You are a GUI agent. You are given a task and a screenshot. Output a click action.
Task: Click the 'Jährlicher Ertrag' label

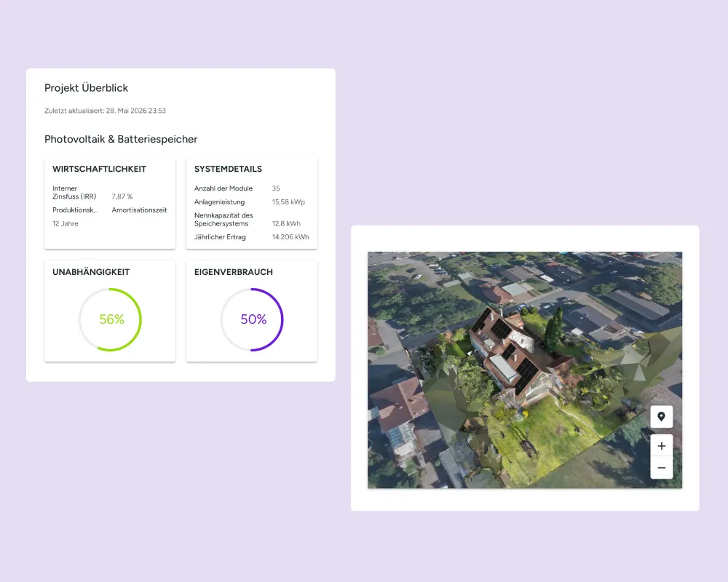220,236
